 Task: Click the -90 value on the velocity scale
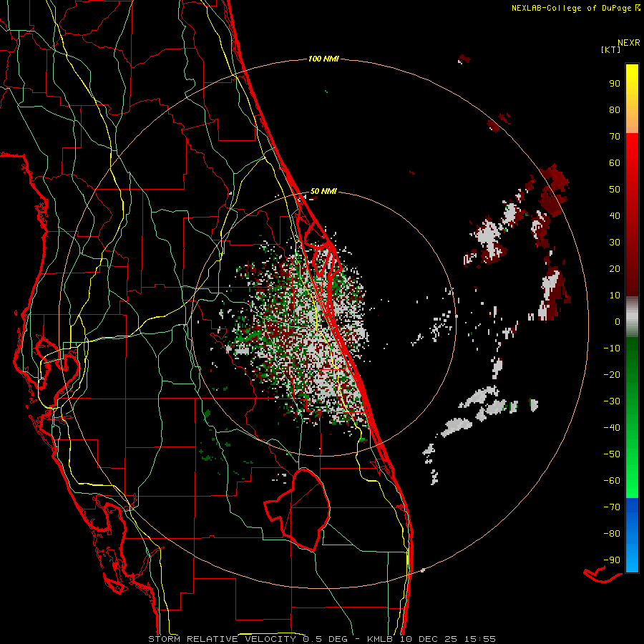[612, 560]
